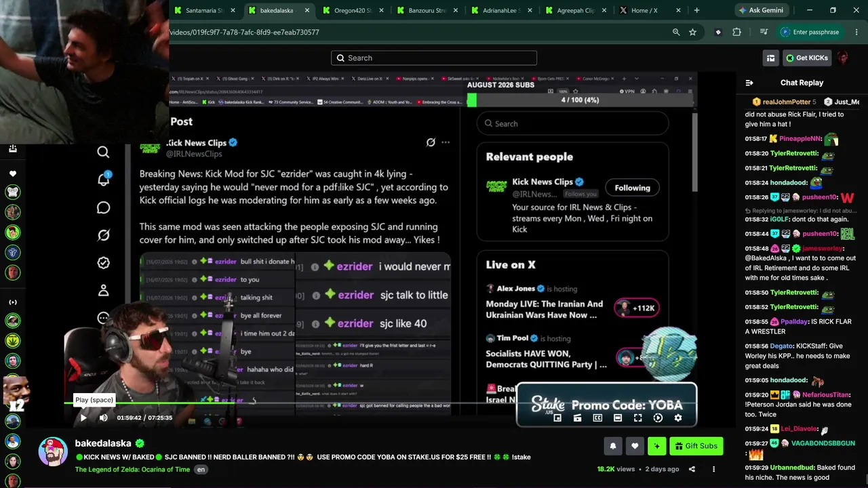Toggle notifications bell for bakedalaska
This screenshot has height=488, width=868.
[613, 446]
